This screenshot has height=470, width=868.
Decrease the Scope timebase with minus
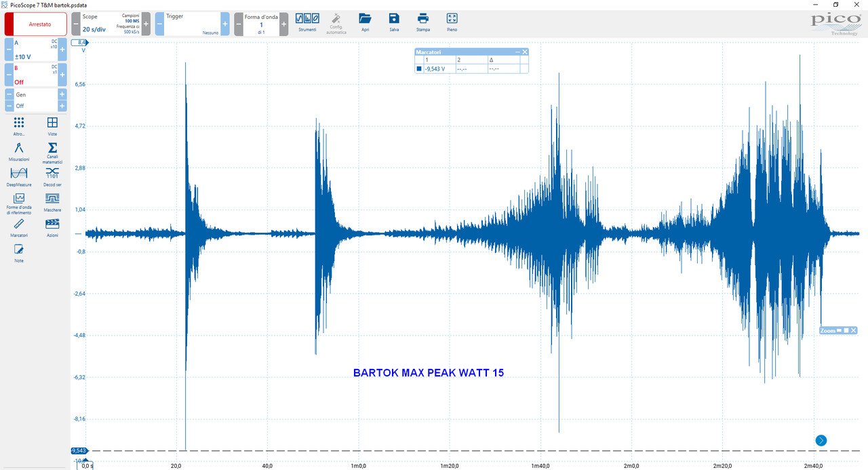tap(76, 24)
